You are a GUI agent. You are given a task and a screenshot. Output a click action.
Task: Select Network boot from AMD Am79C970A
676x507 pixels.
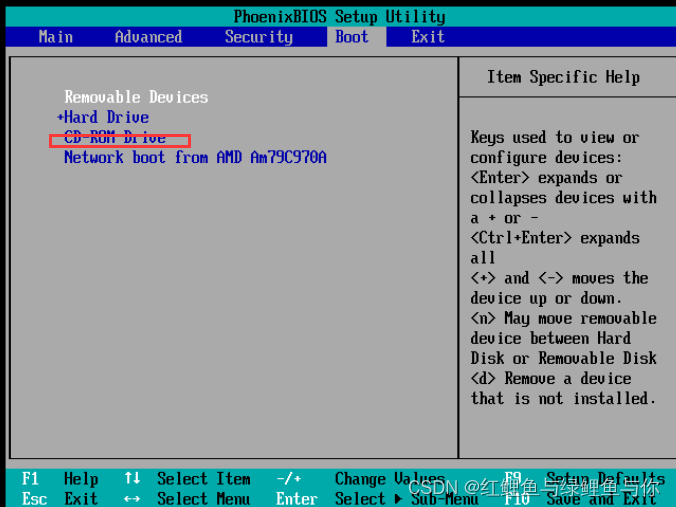click(x=195, y=157)
